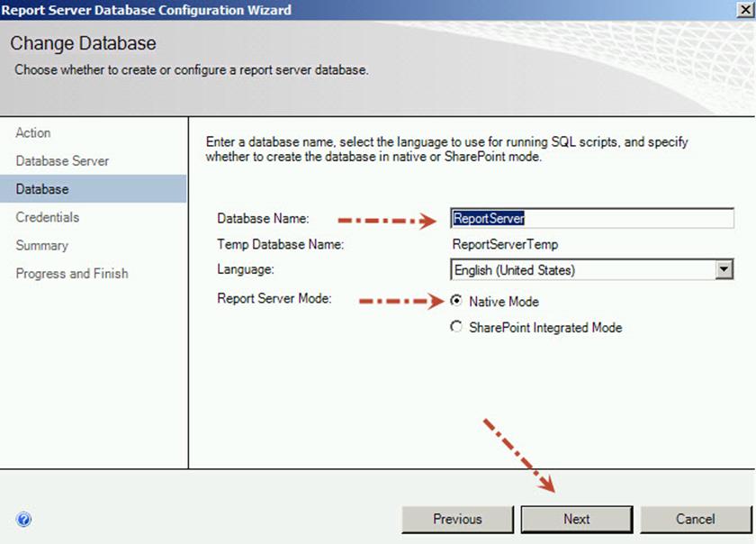Click the ReportServerTemp value text
The image size is (756, 544).
click(x=505, y=244)
